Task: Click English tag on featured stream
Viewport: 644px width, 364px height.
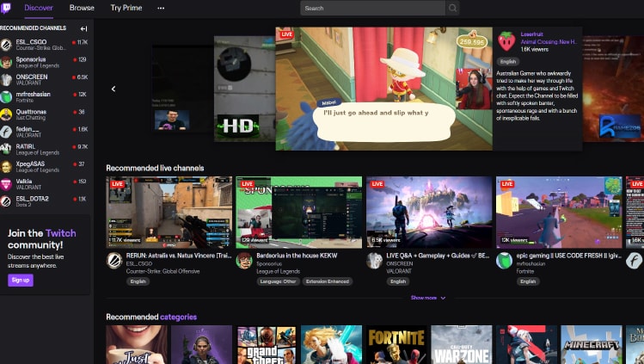Action: coord(508,62)
